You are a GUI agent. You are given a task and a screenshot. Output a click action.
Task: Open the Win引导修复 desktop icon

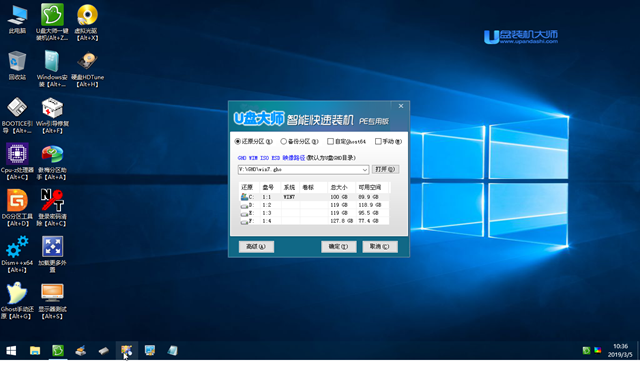click(52, 115)
